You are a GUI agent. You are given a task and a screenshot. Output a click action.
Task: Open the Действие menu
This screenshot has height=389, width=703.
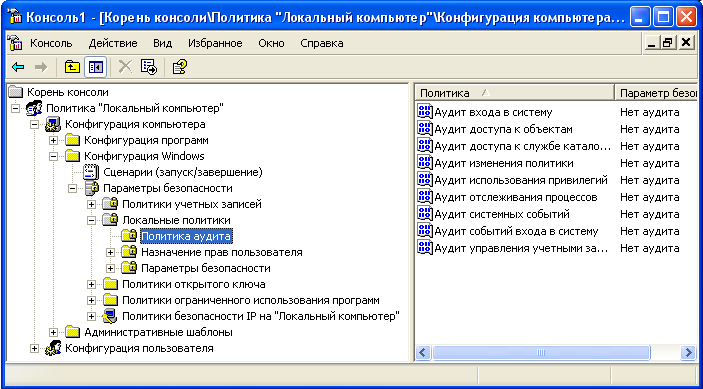(x=113, y=43)
